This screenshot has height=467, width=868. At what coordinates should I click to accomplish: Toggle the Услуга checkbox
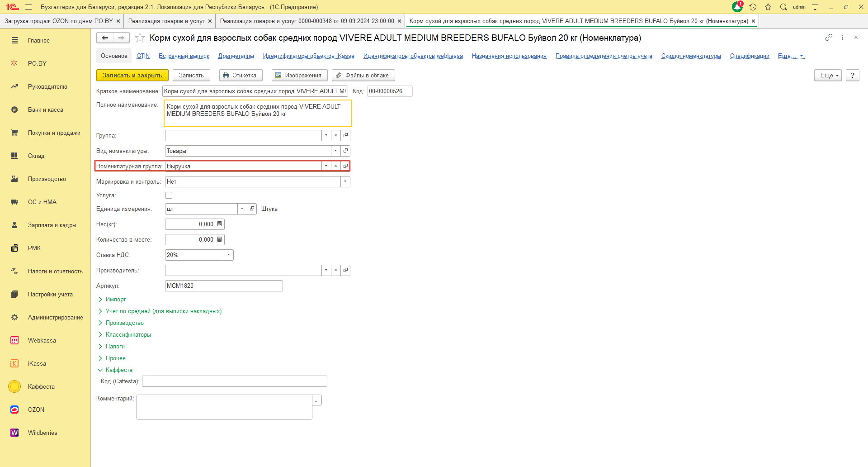click(x=169, y=195)
